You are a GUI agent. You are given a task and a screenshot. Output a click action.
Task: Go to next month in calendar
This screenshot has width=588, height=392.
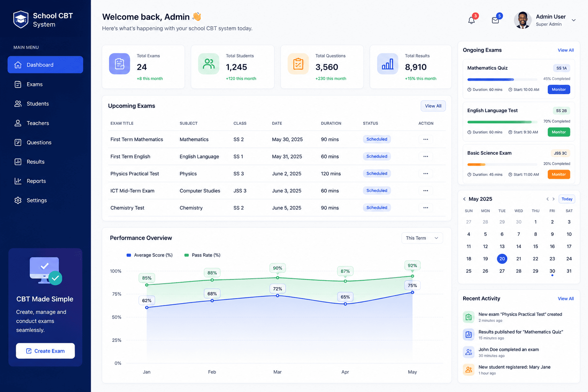coord(554,199)
